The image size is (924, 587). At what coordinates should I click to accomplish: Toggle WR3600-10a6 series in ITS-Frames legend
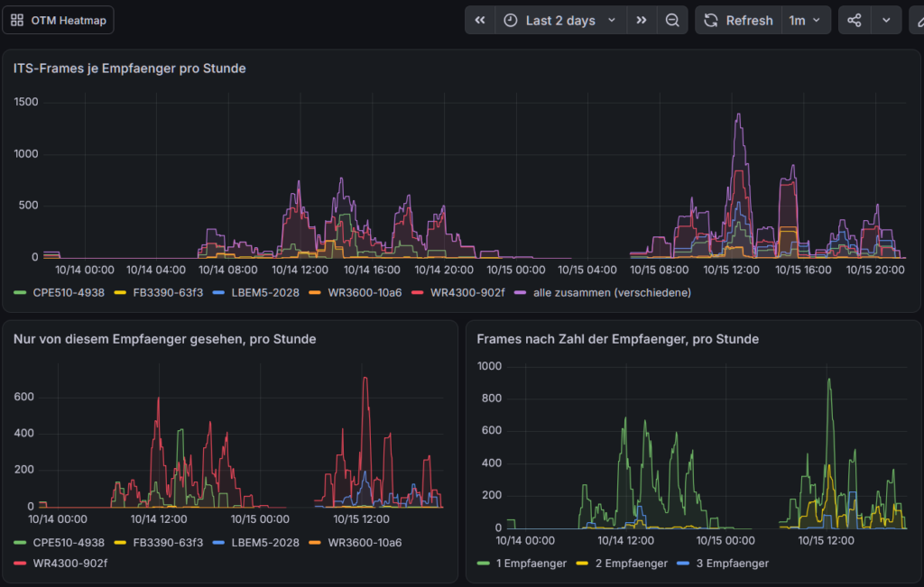[x=365, y=293]
